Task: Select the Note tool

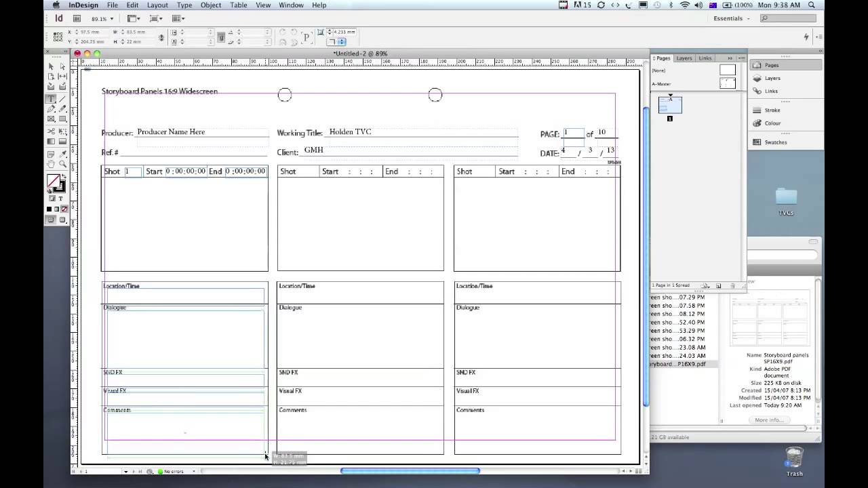Action: (x=51, y=153)
